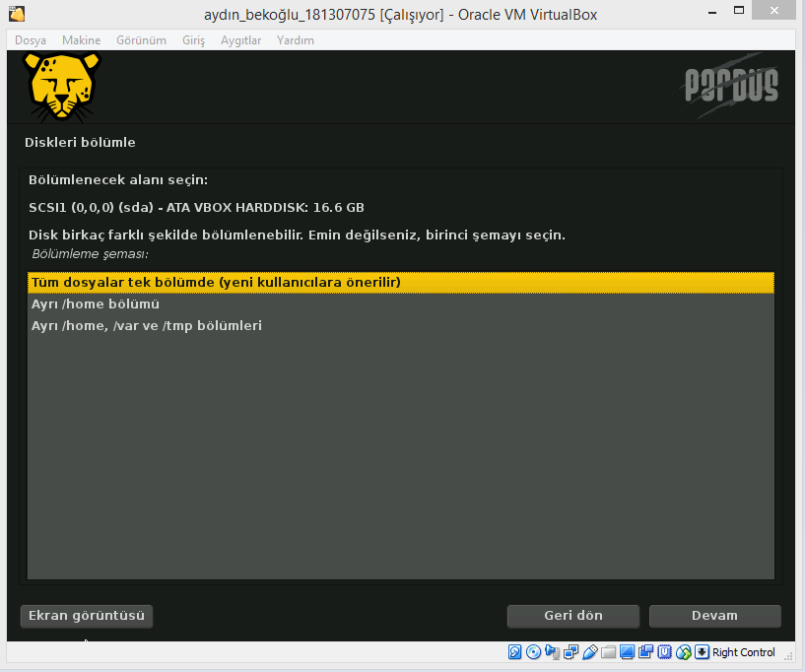
Task: Close the VirtualBox window
Action: click(x=774, y=10)
